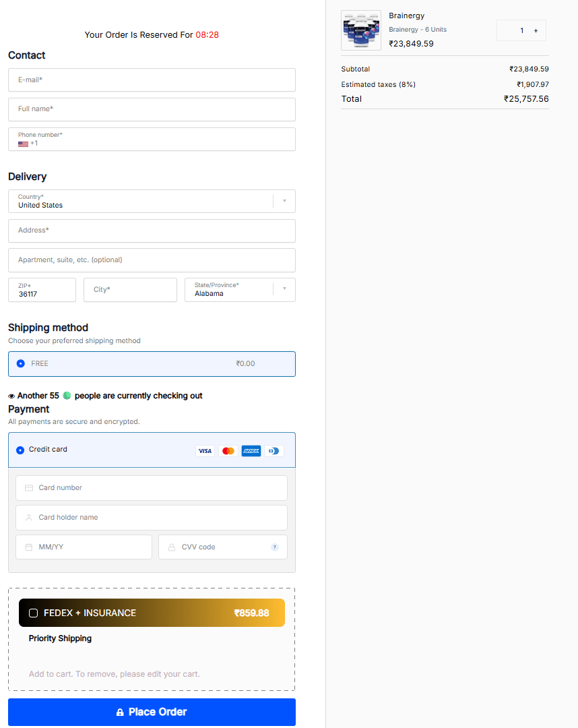Viewport: 578px width, 728px height.
Task: Click the card icon in Card number field
Action: coord(28,487)
